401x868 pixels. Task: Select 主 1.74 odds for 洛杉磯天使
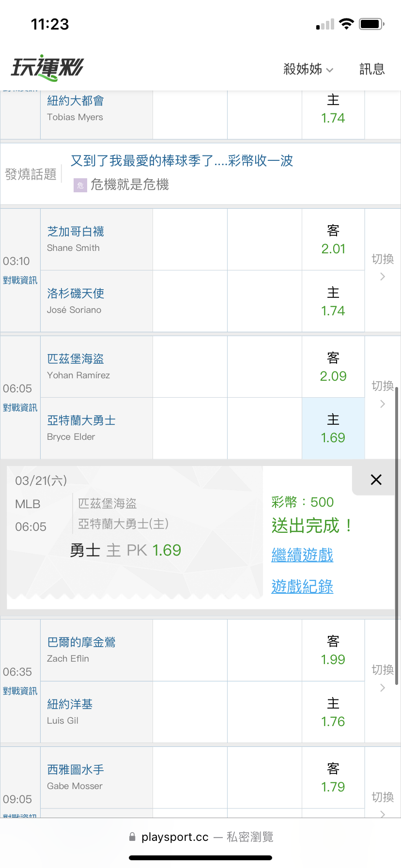[x=333, y=301]
